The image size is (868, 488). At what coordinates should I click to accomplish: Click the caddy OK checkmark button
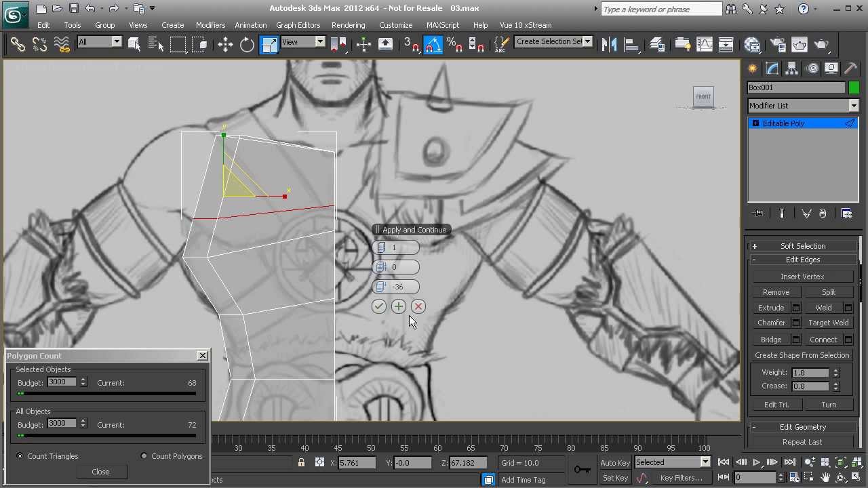[x=378, y=306]
